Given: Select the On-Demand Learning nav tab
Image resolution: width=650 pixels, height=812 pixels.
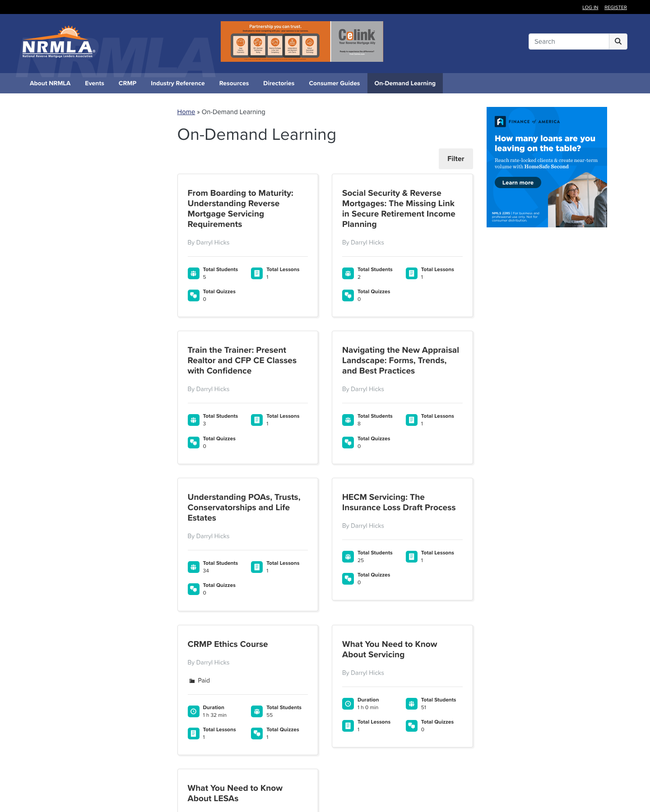Looking at the screenshot, I should pos(405,83).
